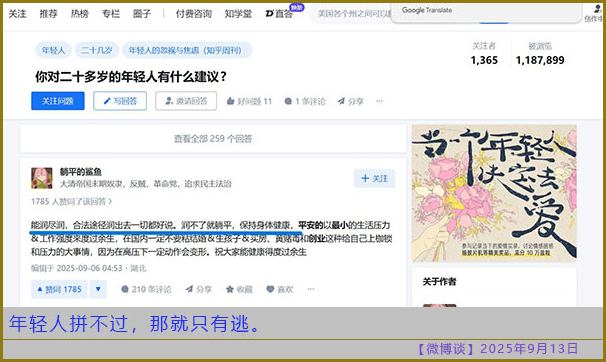Viewport: 606px width, 362px height.
Task: Follow the author with + 关注 button
Action: 374,178
